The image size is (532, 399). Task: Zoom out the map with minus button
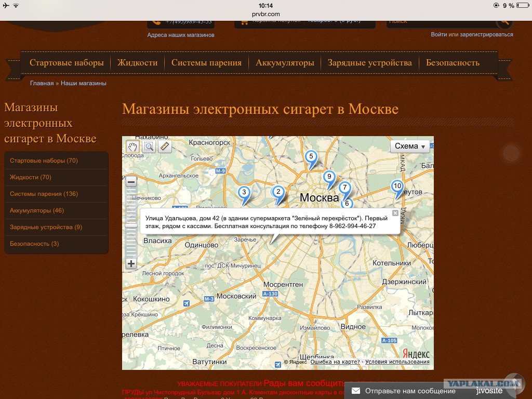click(x=131, y=182)
